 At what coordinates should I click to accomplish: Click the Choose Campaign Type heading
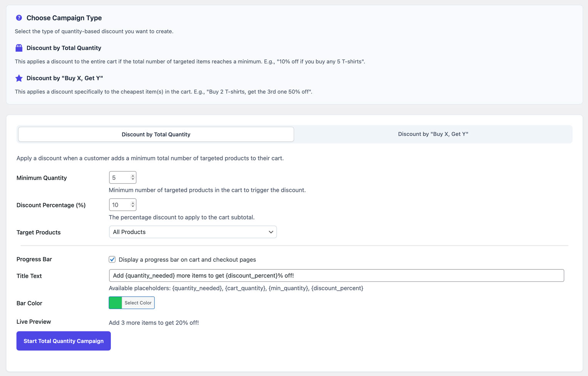(x=64, y=18)
